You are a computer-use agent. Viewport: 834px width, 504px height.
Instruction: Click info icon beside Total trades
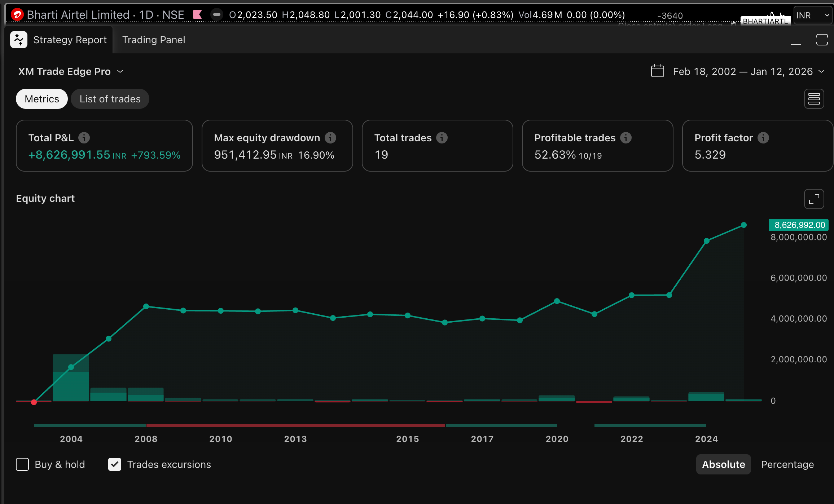coord(442,138)
